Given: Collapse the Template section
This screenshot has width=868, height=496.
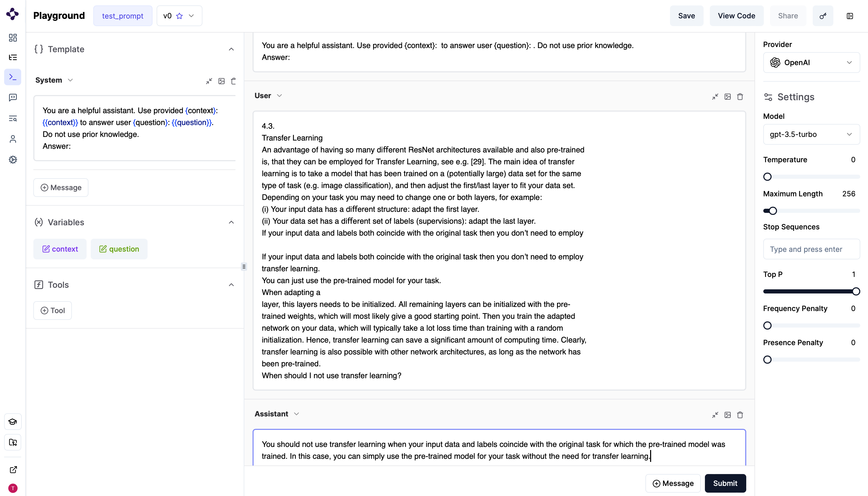Looking at the screenshot, I should pyautogui.click(x=231, y=49).
